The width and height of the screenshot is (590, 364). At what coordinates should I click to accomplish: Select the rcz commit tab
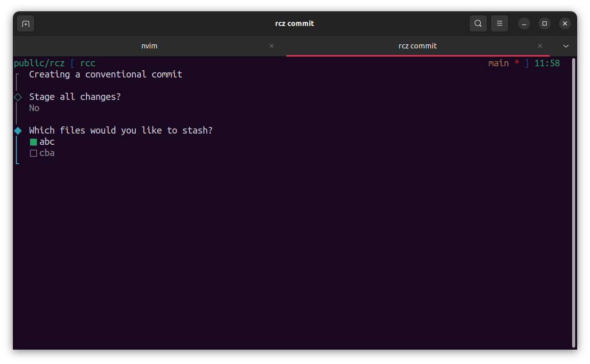(417, 46)
